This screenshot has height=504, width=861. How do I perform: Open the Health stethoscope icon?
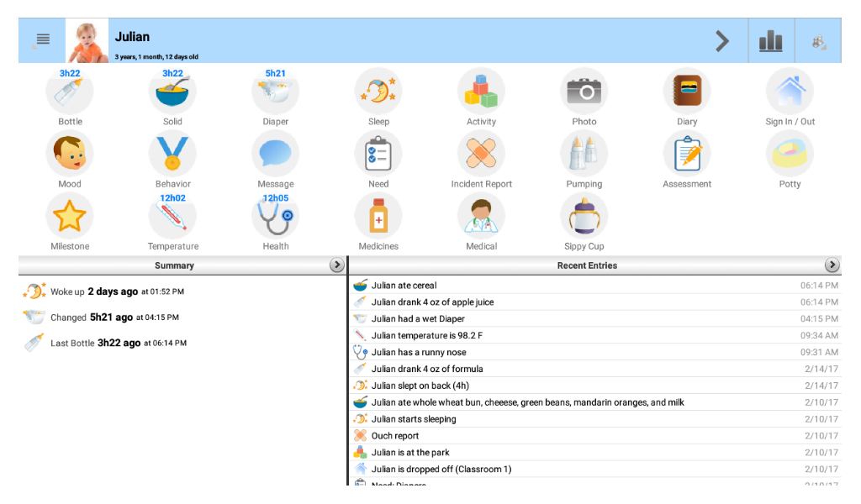click(x=275, y=217)
